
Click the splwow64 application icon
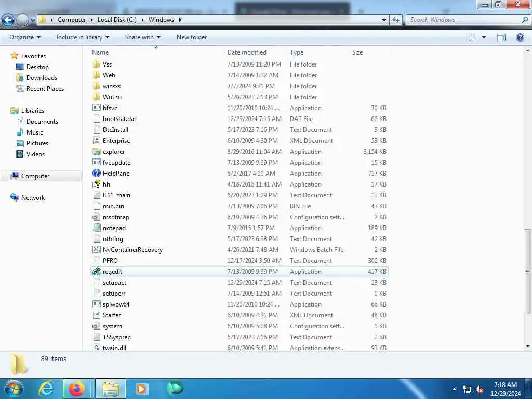pos(97,304)
